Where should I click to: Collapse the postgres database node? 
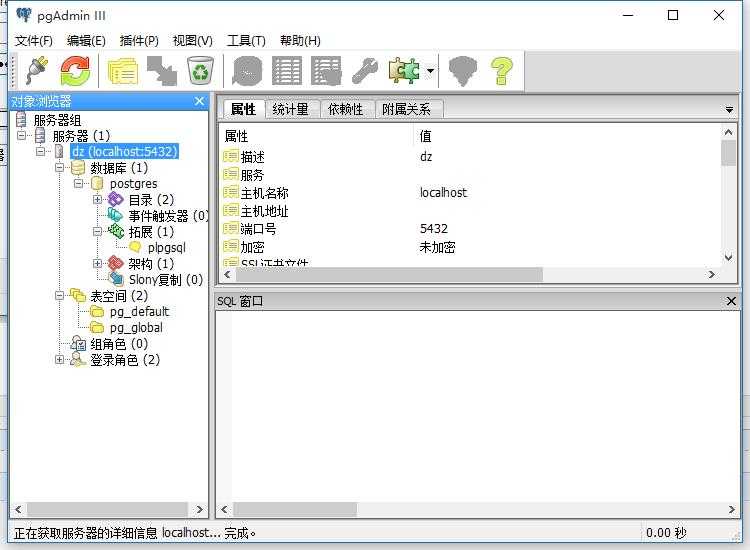(78, 184)
